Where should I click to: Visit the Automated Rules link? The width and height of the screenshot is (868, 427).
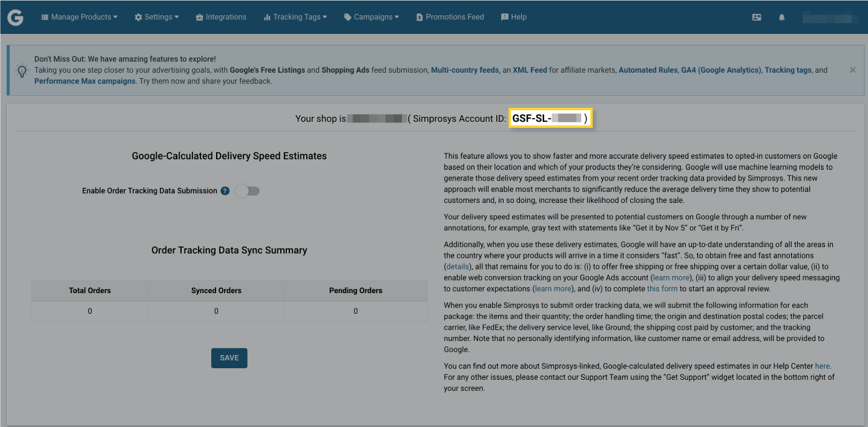coord(648,70)
